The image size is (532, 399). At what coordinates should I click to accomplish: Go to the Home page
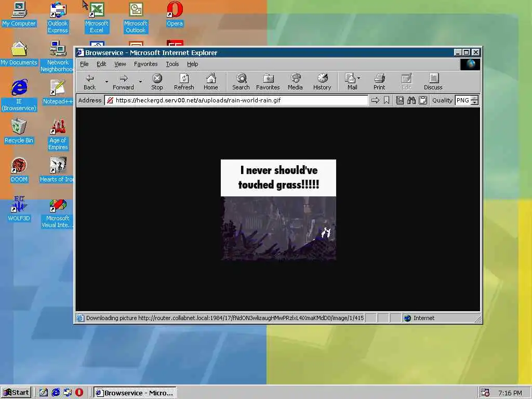coord(211,82)
